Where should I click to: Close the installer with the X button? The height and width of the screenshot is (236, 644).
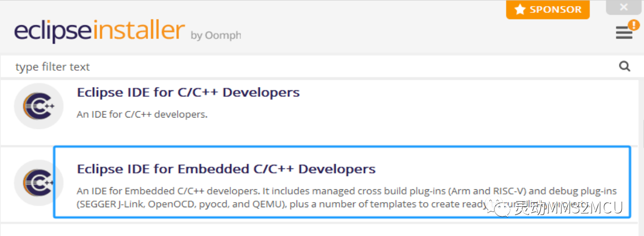click(x=623, y=7)
